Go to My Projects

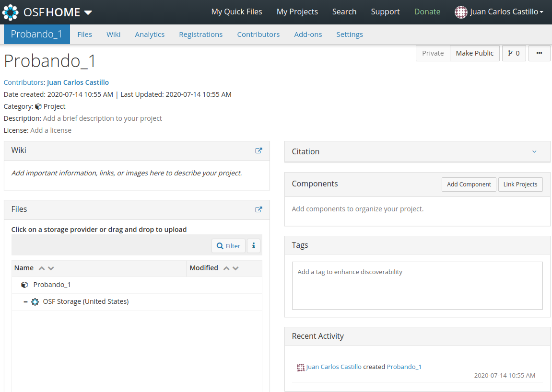pos(297,12)
